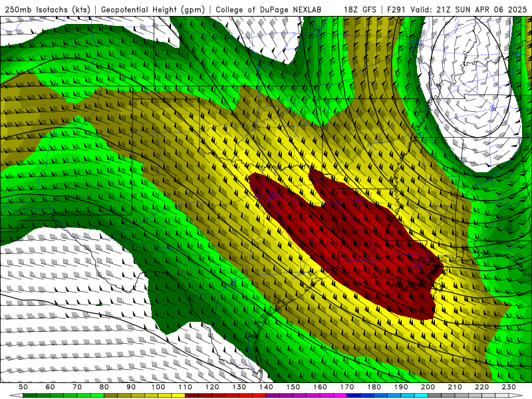The height and width of the screenshot is (399, 532).
Task: Click the '110' value on the color scale
Action: tap(186, 387)
